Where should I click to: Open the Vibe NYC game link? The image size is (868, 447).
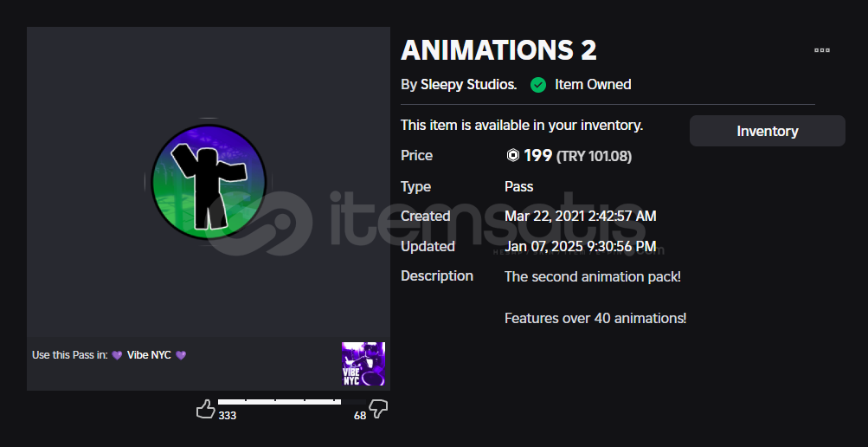(149, 355)
